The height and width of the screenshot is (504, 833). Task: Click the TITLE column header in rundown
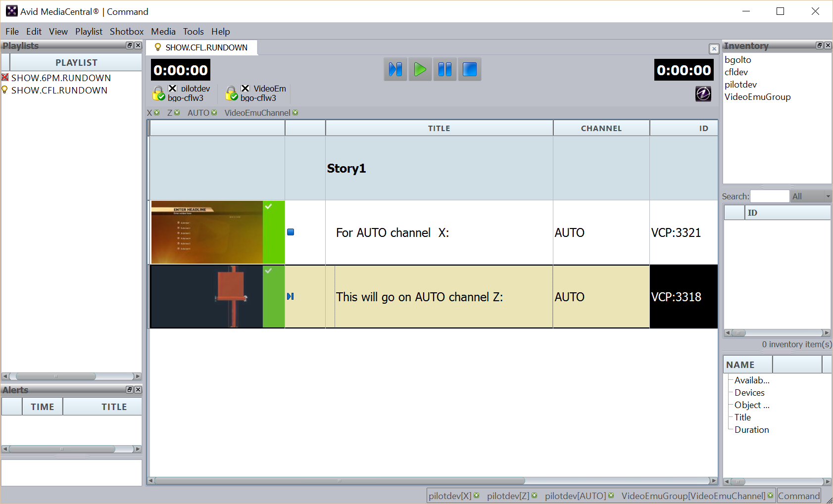pos(439,128)
